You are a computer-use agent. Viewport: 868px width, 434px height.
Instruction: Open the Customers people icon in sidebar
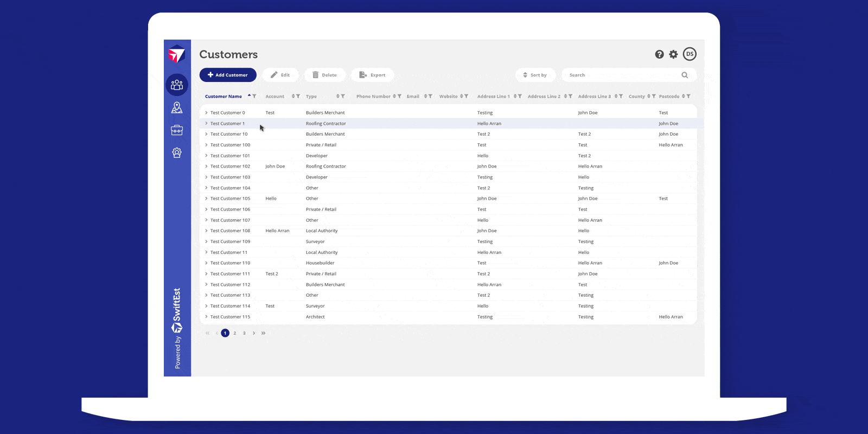tap(177, 85)
